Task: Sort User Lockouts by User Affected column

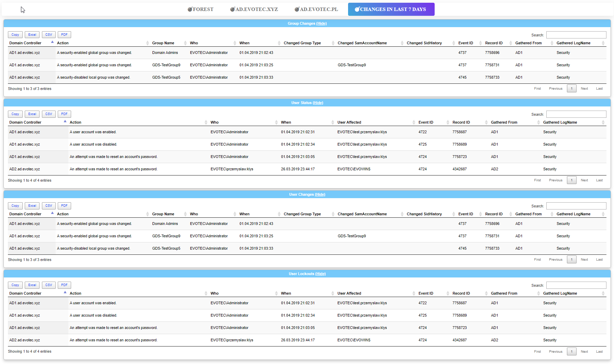Action: [x=349, y=294]
